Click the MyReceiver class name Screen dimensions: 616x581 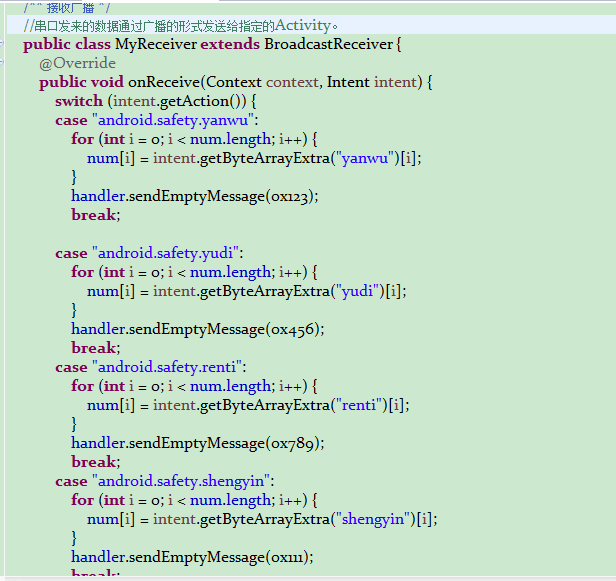click(155, 44)
